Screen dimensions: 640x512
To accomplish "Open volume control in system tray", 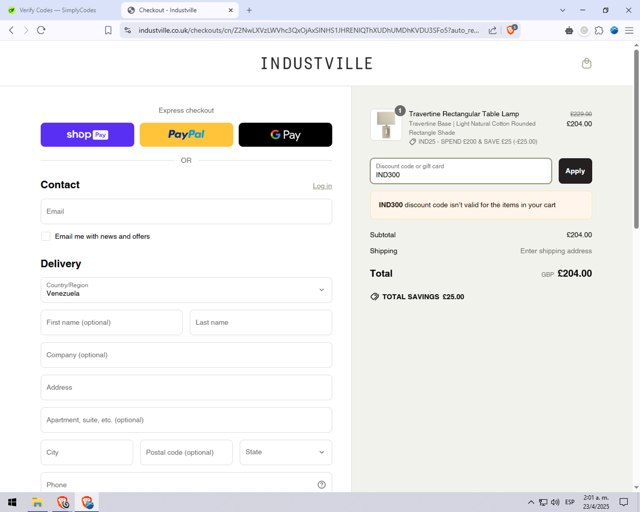I will point(555,502).
